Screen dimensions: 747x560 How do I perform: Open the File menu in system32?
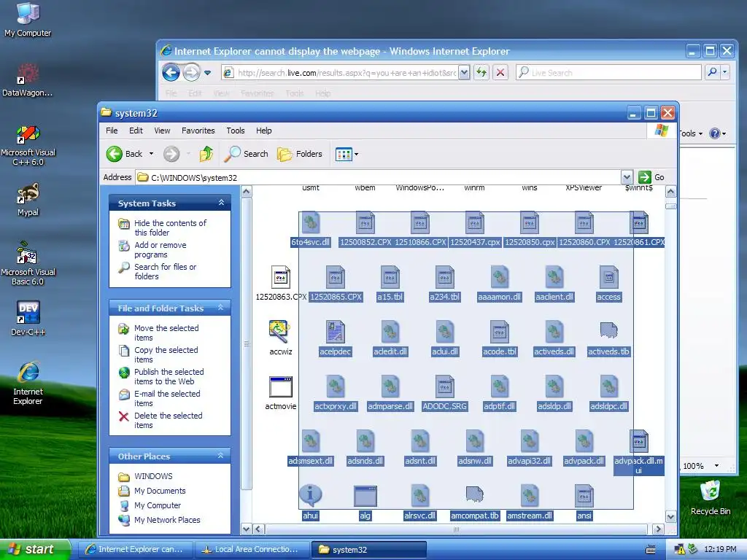click(x=112, y=131)
